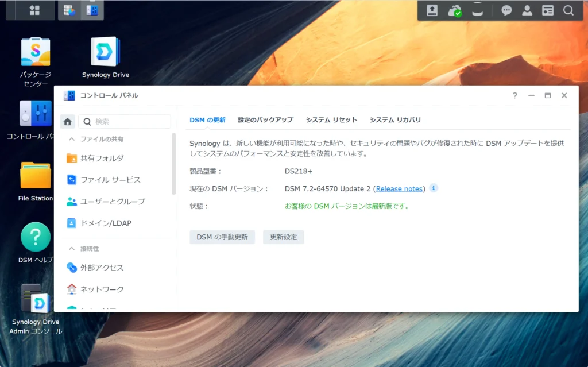
Task: Click the info icon beside Release notes
Action: [x=434, y=188]
